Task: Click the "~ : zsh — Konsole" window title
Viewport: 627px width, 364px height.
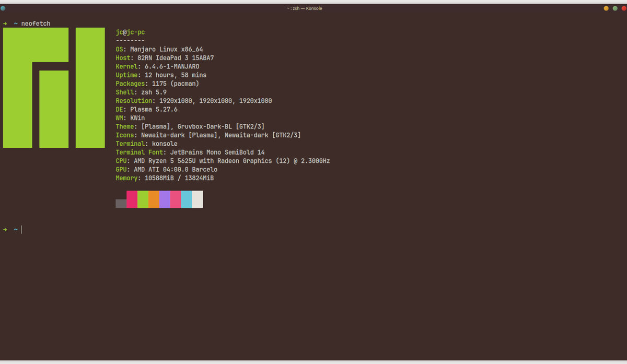Action: [305, 8]
